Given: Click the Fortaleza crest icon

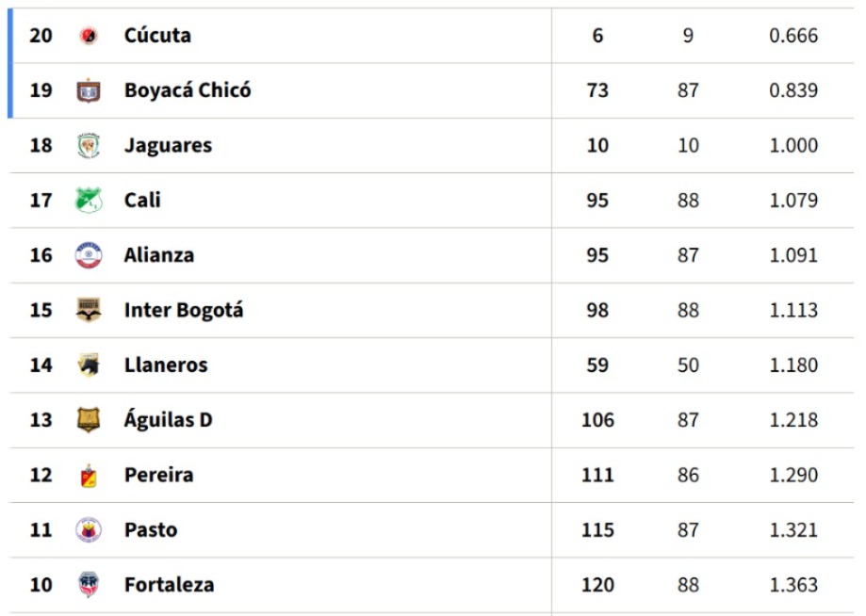Looking at the screenshot, I should tap(89, 585).
